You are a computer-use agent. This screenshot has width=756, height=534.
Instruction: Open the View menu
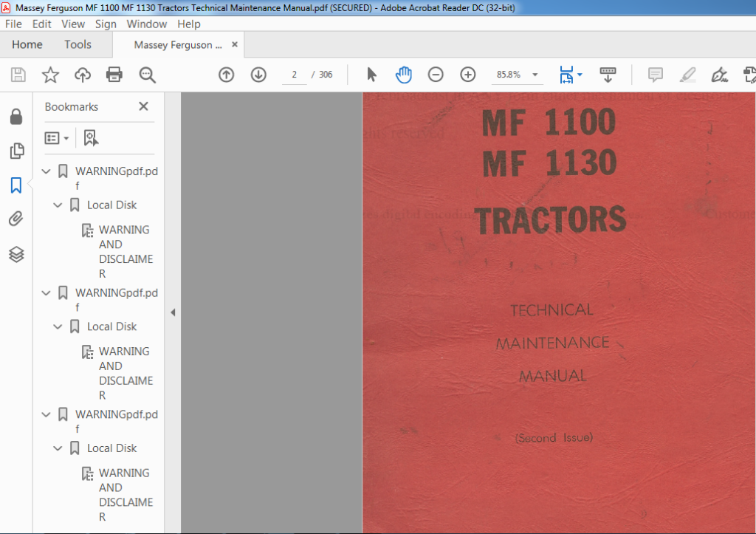click(73, 24)
